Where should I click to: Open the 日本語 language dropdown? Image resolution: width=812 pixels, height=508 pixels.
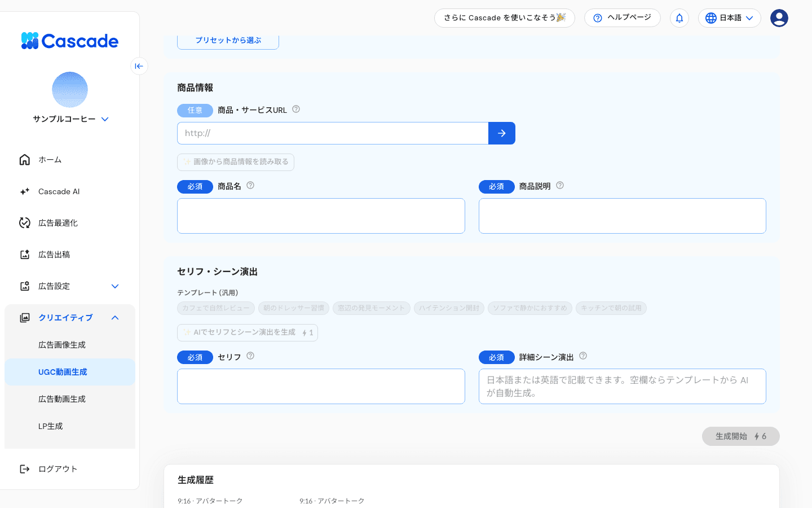pos(730,18)
